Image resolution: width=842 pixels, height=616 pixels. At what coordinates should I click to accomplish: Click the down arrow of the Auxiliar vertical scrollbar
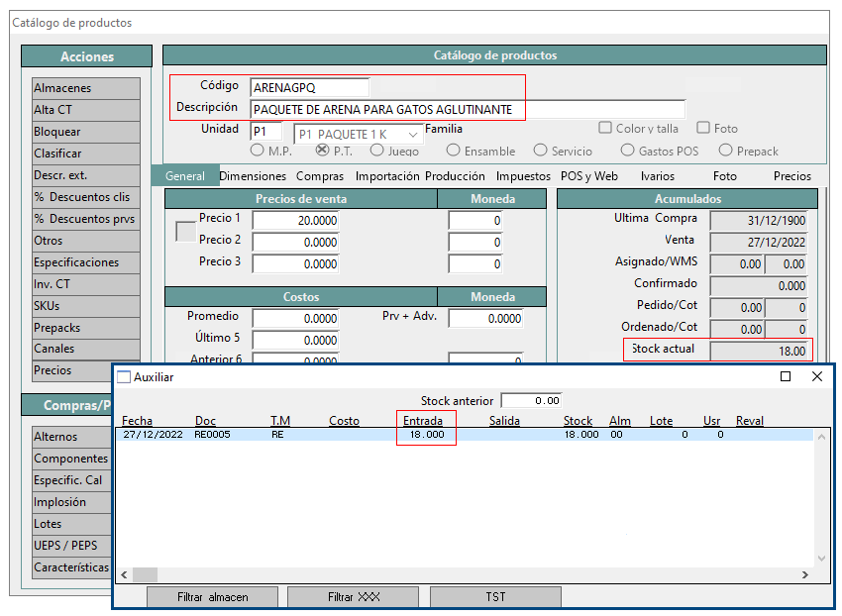tap(821, 559)
